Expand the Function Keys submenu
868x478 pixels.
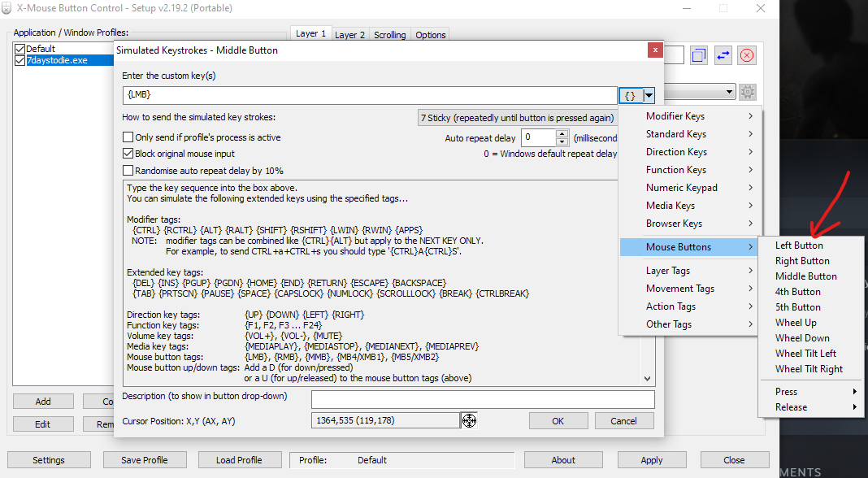point(691,169)
